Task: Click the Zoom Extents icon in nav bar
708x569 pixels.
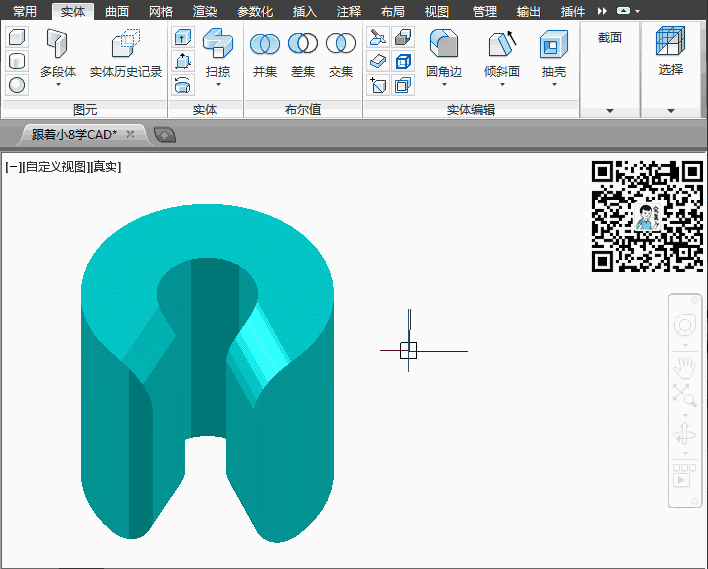Action: click(685, 395)
